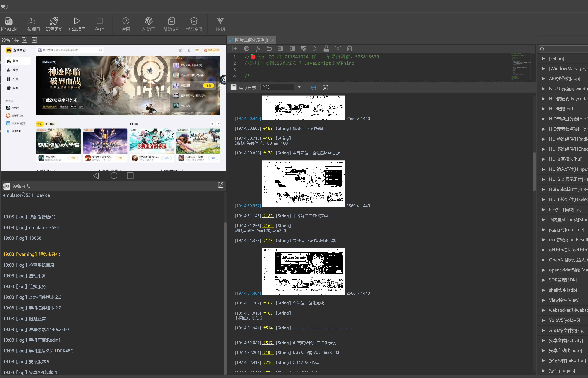Pop out the 设备日志 panel
This screenshot has height=378, width=588.
(220, 185)
